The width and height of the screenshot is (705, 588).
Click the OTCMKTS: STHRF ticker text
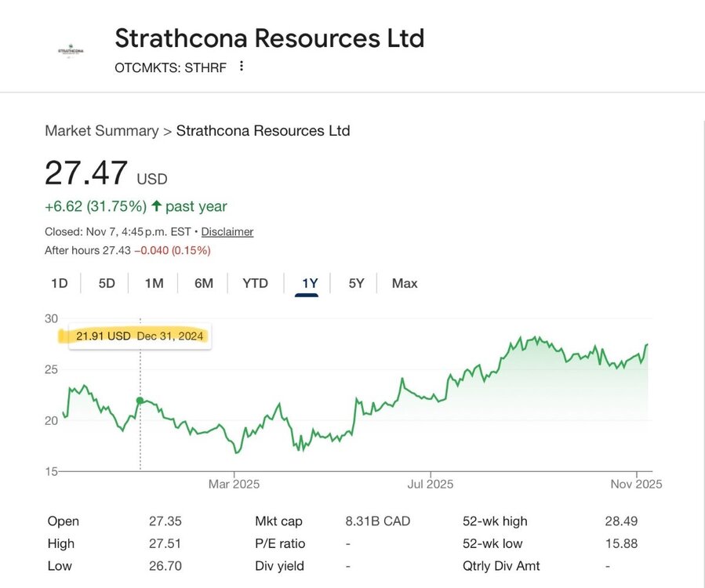click(170, 67)
